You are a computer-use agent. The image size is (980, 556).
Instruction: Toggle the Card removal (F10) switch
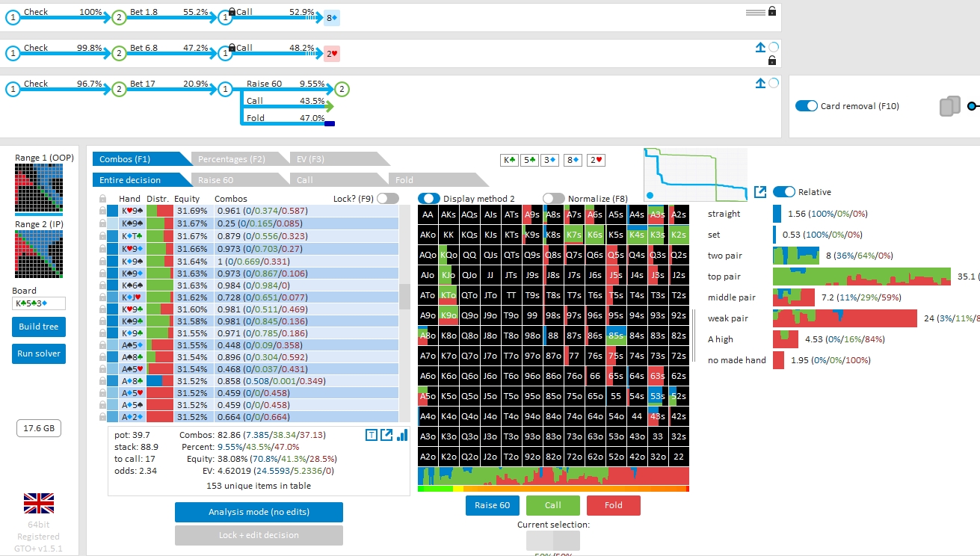click(x=807, y=106)
